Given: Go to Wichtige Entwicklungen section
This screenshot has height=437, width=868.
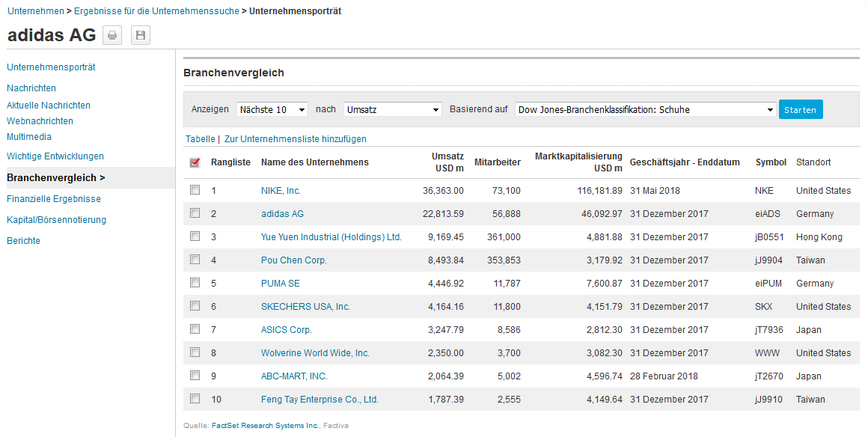Looking at the screenshot, I should coord(55,156).
